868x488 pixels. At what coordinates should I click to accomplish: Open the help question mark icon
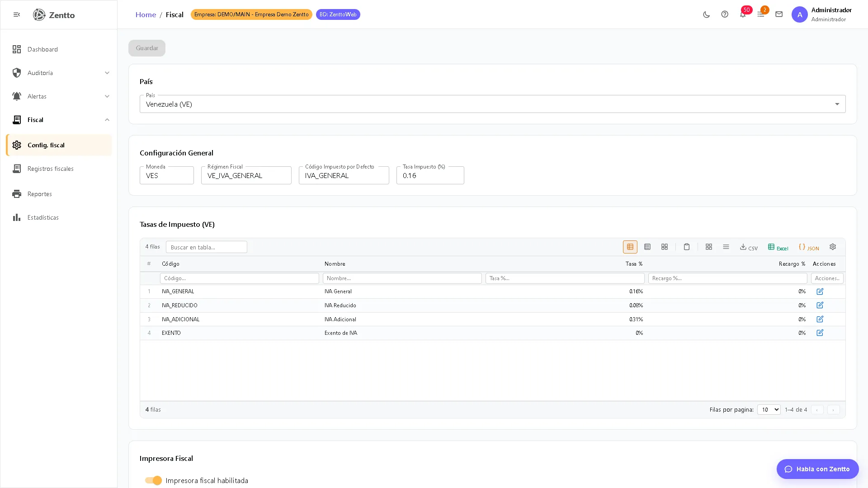[x=725, y=14]
